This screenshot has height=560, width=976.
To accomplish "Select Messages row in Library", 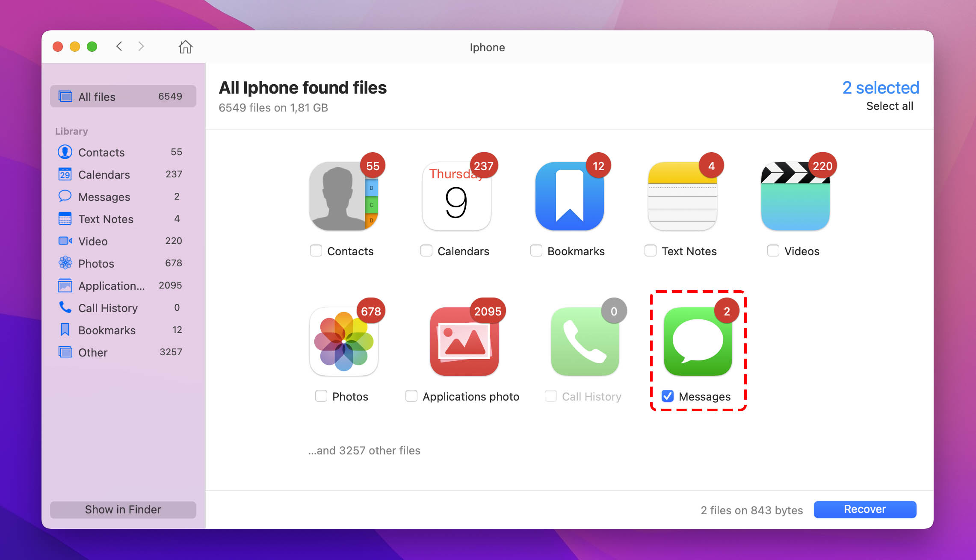I will (x=123, y=196).
